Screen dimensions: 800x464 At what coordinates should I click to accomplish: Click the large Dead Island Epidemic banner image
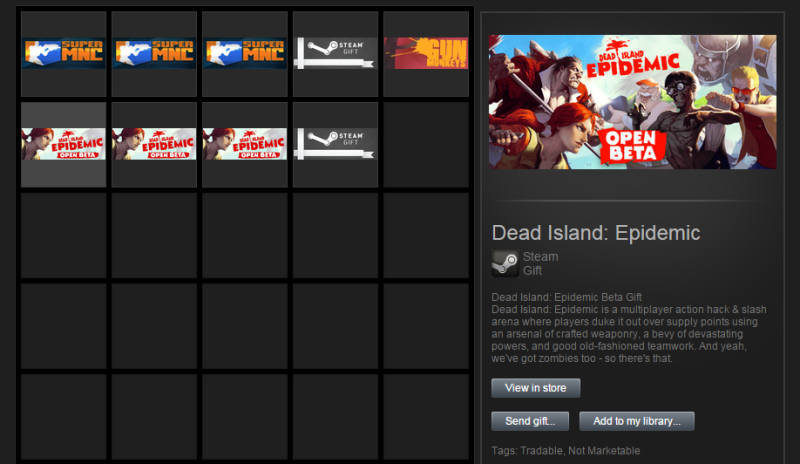coord(633,102)
